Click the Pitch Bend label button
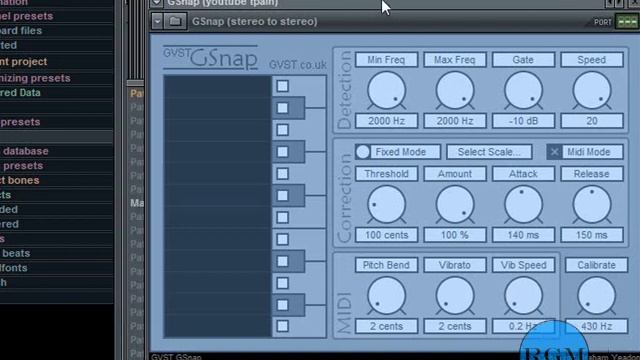Viewport: 640px width, 360px height. point(386,265)
